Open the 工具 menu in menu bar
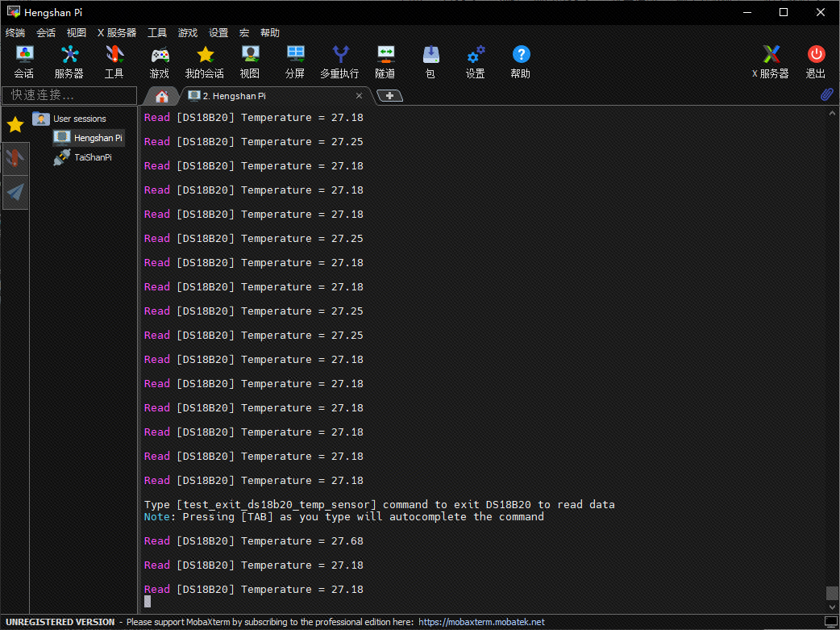Screen dimensions: 840x630 [x=157, y=33]
